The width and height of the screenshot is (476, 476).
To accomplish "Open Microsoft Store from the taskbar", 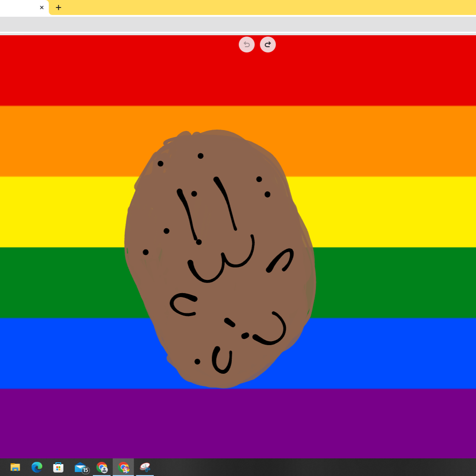I will tap(59, 467).
